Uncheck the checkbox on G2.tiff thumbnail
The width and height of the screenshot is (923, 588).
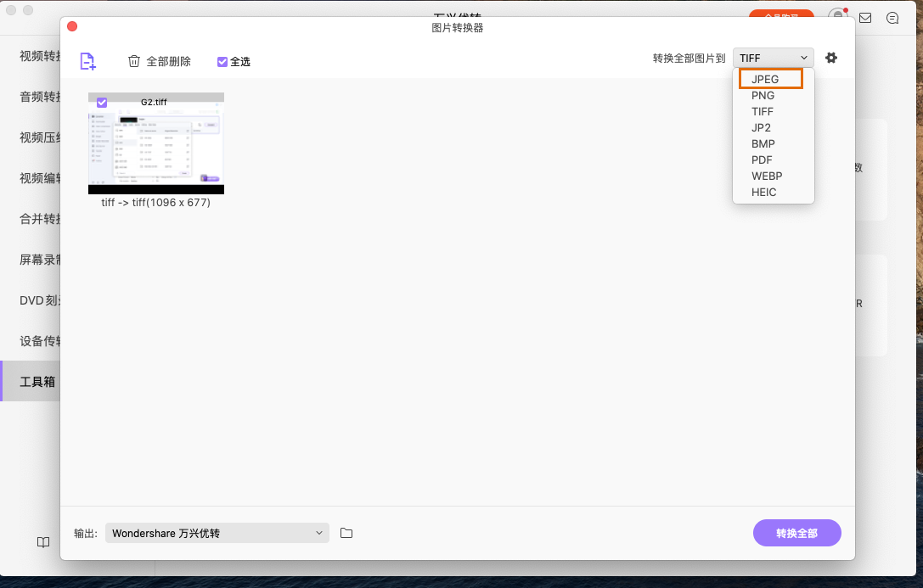click(102, 102)
